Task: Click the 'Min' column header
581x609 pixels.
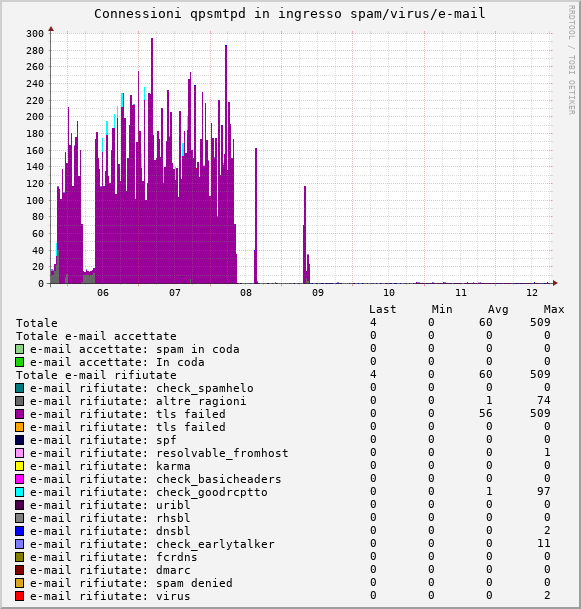Action: (442, 310)
